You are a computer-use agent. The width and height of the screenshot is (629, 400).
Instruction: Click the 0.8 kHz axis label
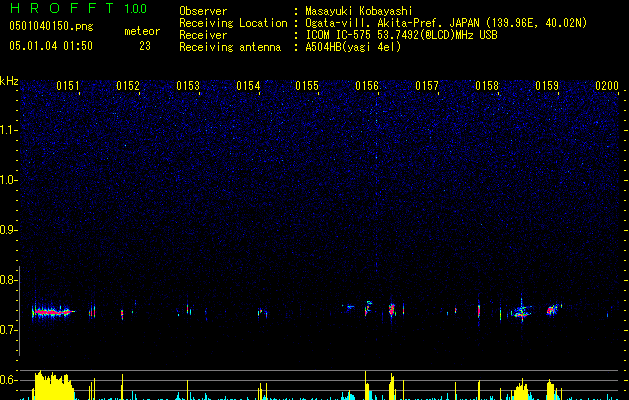pyautogui.click(x=8, y=280)
